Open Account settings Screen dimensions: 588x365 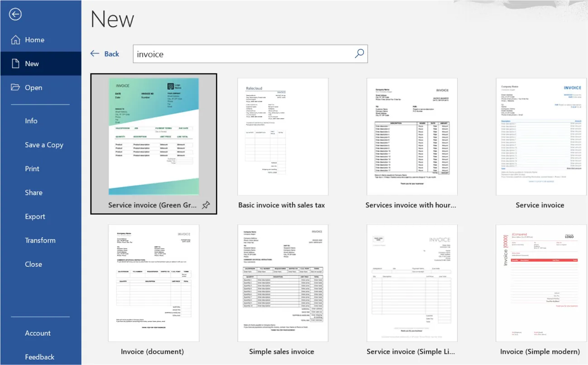38,333
